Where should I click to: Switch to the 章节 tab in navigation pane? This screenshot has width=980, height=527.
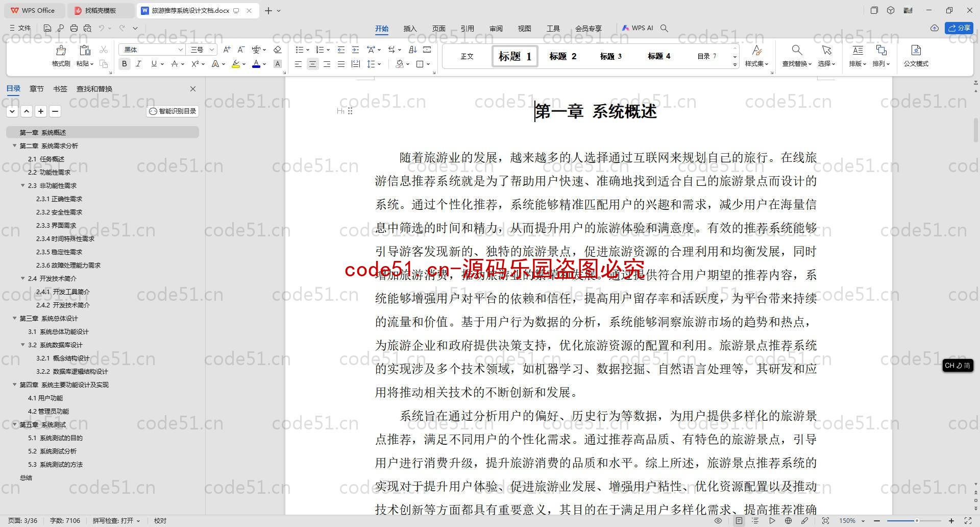pos(36,89)
